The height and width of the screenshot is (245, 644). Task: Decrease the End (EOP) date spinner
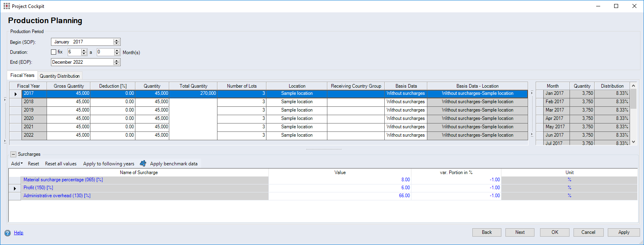pos(116,64)
